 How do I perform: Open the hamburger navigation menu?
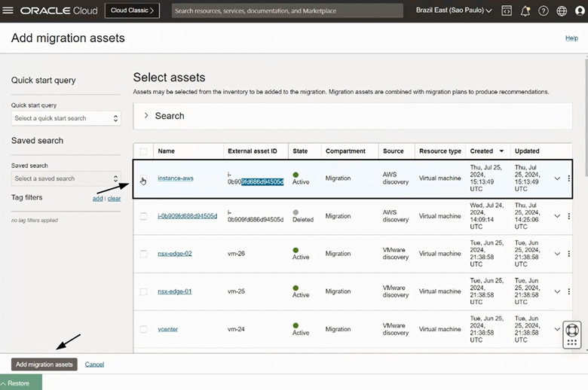[8, 11]
